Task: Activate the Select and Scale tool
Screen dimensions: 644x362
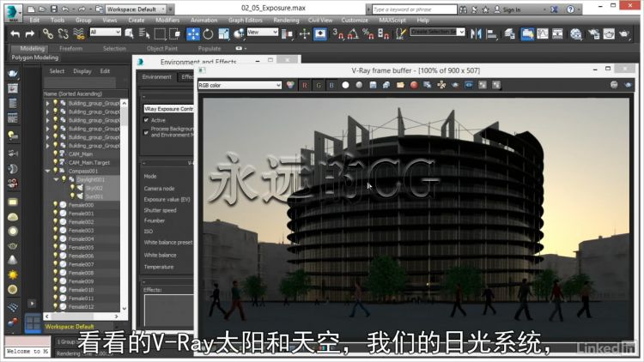Action: click(x=224, y=33)
